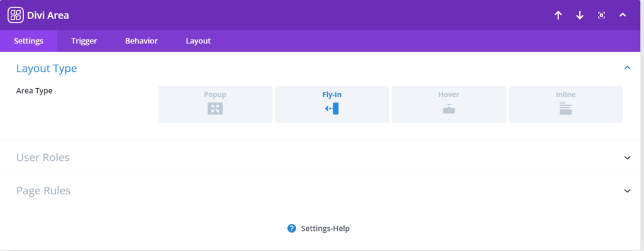Set area type to Inline
644x251 pixels.
pos(565,104)
